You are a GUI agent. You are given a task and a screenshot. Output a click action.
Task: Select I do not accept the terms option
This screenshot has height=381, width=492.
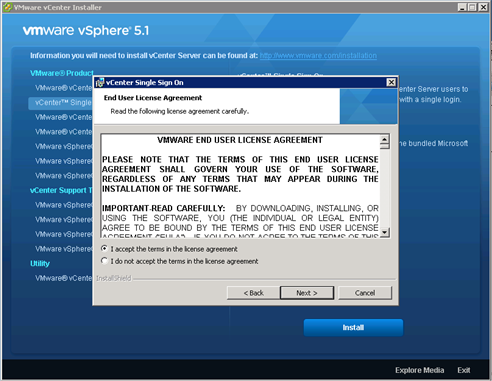point(104,261)
